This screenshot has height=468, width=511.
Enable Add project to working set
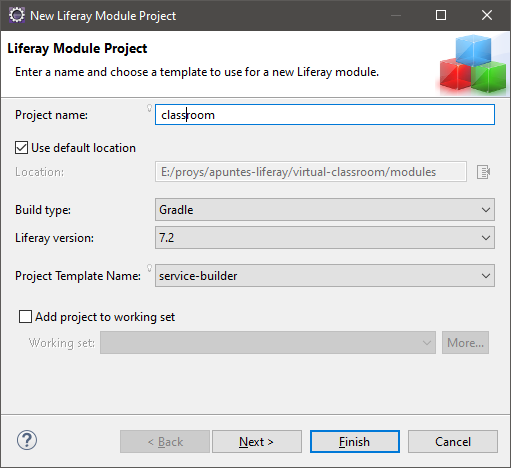tap(25, 317)
